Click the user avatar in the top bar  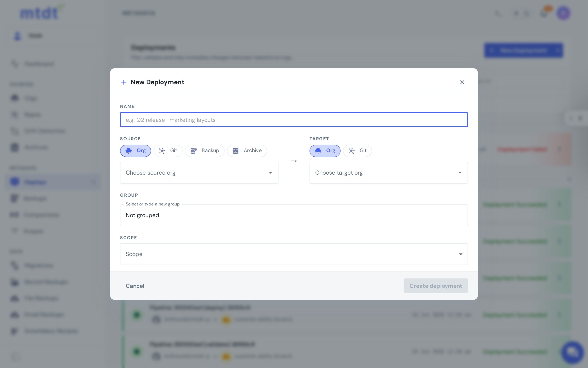[563, 13]
